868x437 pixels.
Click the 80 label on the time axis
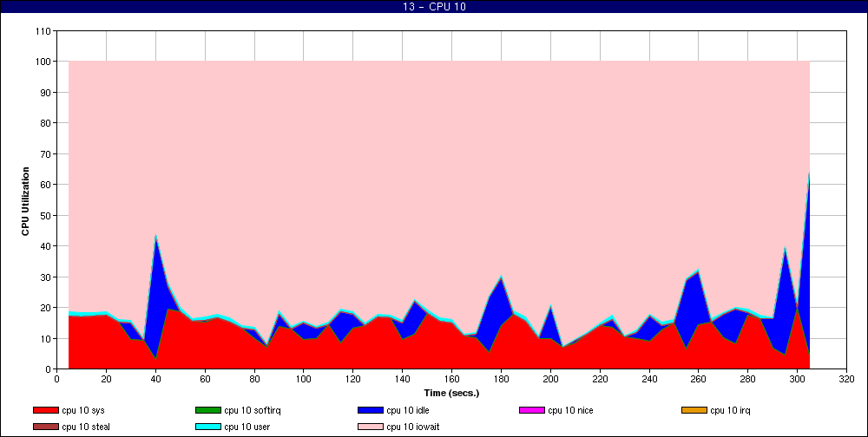[x=254, y=379]
